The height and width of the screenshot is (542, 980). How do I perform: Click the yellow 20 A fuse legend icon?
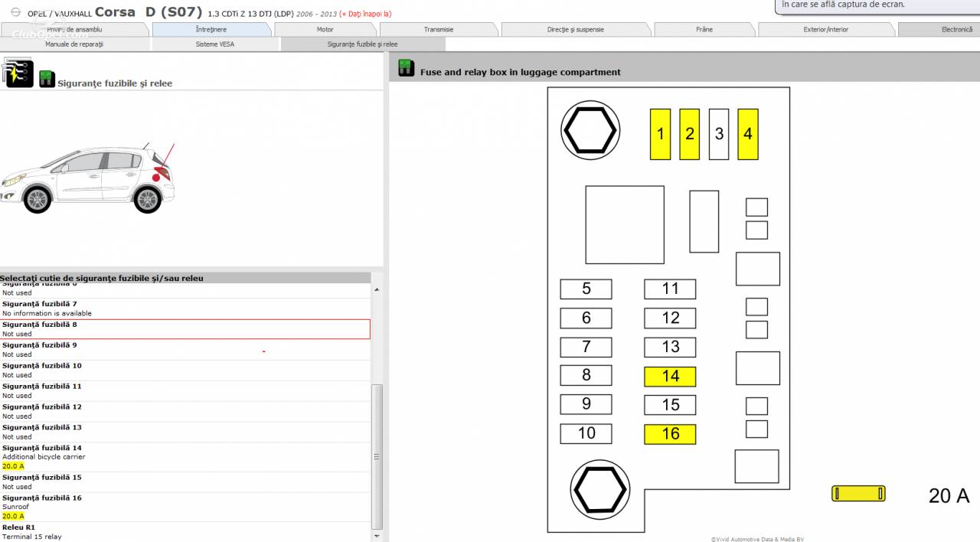click(x=858, y=494)
